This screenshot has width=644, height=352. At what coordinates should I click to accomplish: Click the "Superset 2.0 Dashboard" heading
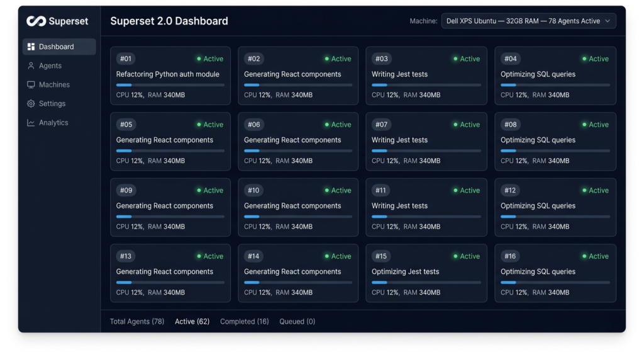click(169, 21)
